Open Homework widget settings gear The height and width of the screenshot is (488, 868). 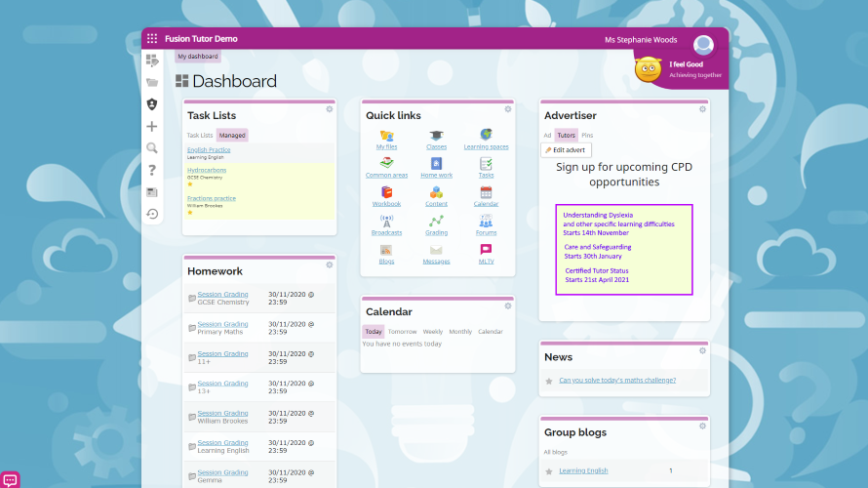(x=330, y=264)
